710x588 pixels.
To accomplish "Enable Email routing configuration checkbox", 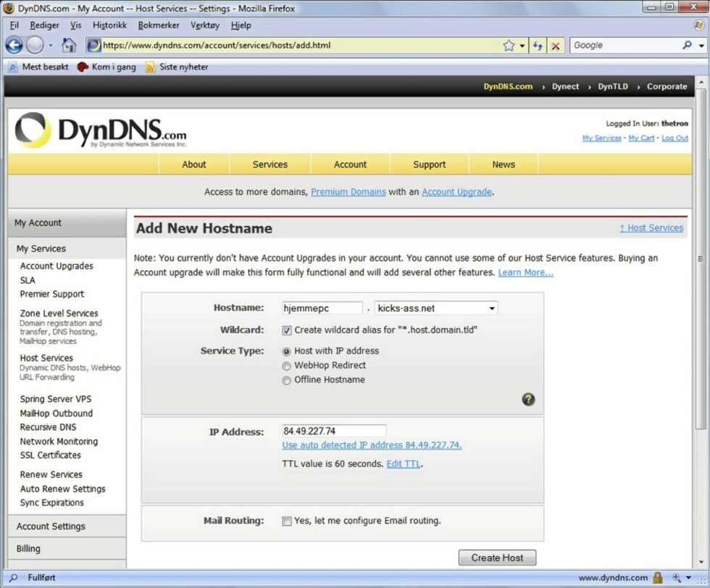I will point(287,521).
